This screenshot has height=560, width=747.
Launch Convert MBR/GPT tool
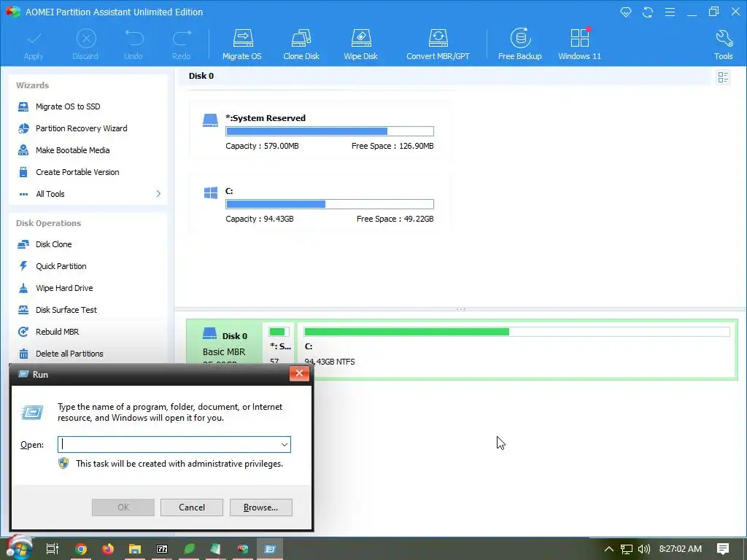click(438, 44)
